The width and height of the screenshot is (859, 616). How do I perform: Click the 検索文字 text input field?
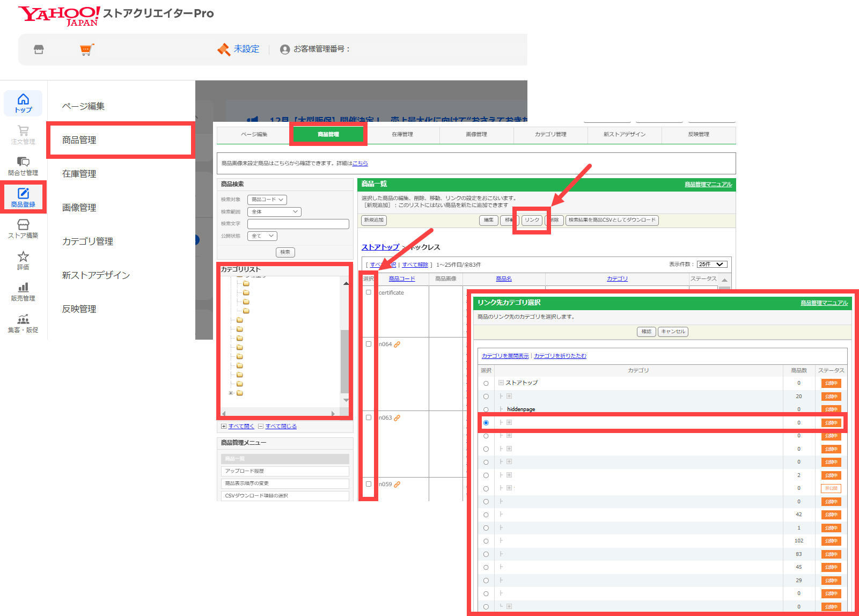298,224
